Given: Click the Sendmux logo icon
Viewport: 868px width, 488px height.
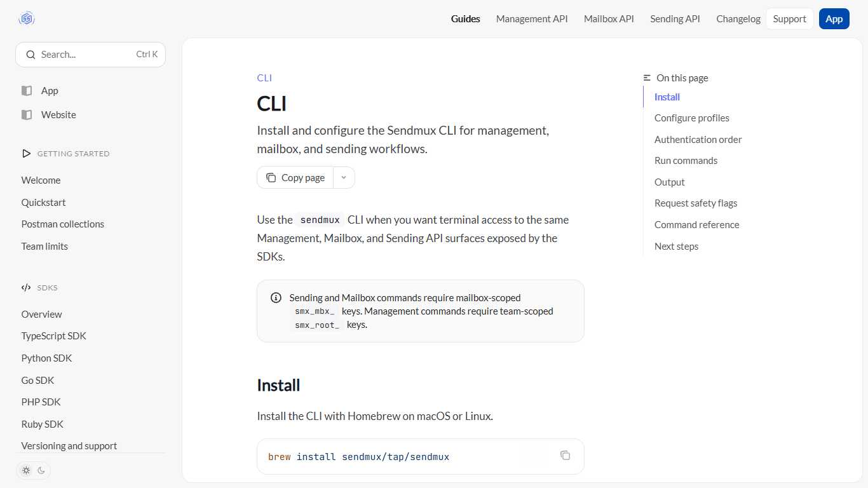Looking at the screenshot, I should [x=27, y=19].
